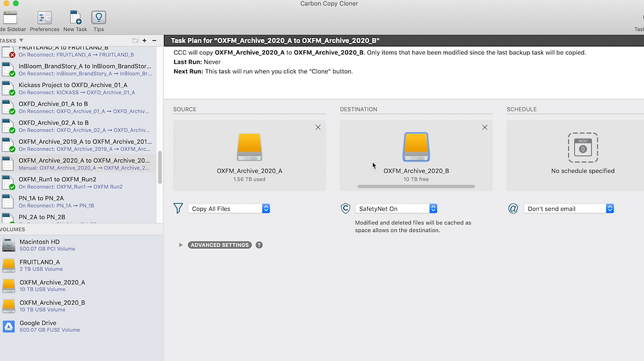644x361 pixels.
Task: Click the Tasks sort triangle in the sidebar header
Action: pos(21,41)
